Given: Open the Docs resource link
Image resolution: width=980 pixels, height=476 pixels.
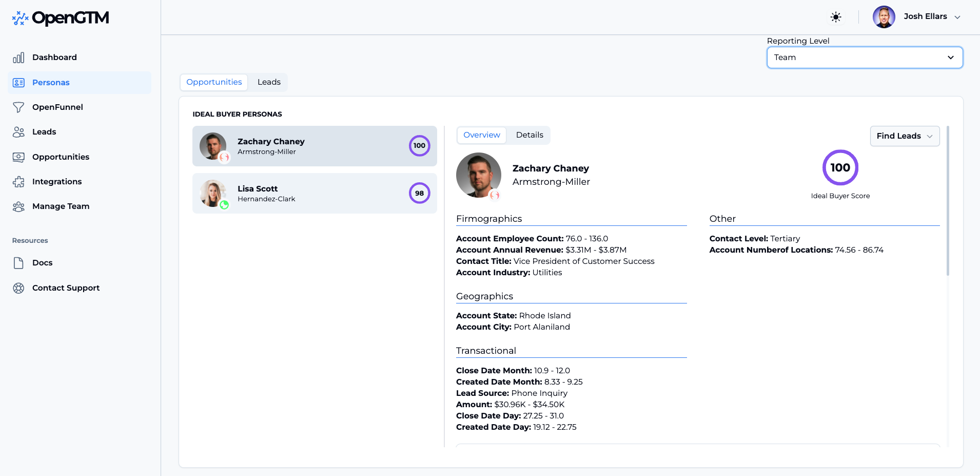Looking at the screenshot, I should pos(80,263).
